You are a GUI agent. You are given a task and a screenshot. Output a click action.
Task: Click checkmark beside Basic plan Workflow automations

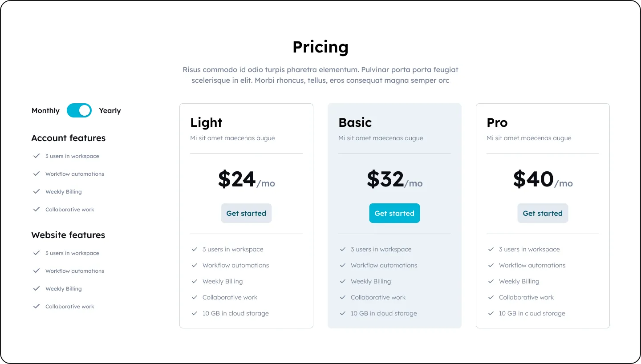pos(343,265)
